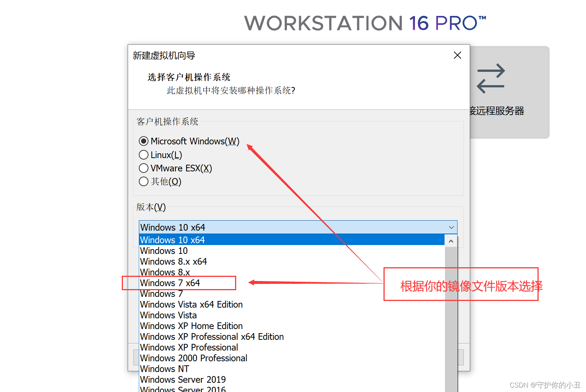Select the highlighted Windows 10 x64 list entry

[x=292, y=240]
